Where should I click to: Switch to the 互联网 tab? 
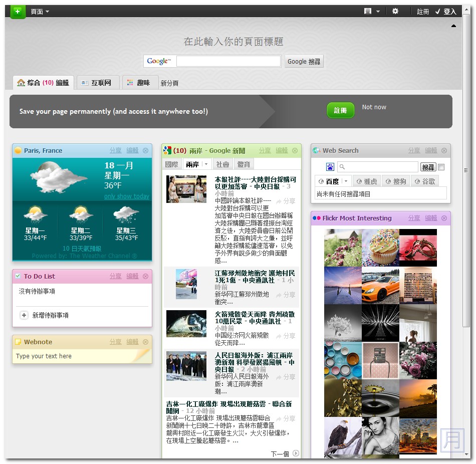click(x=98, y=83)
